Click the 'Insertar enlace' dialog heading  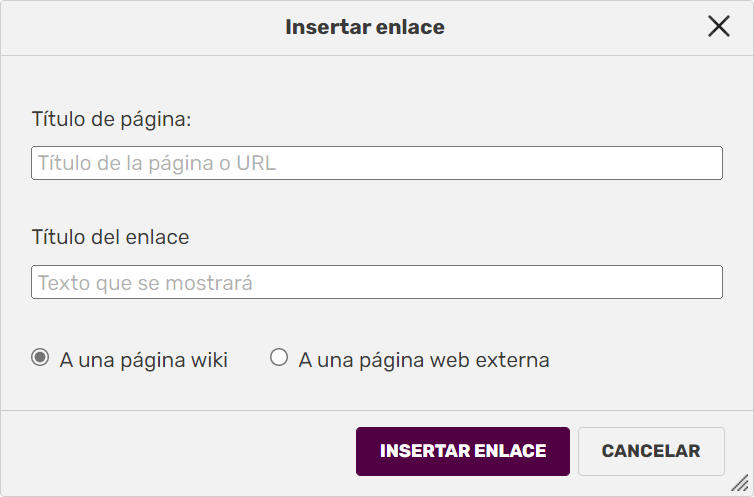click(x=365, y=27)
